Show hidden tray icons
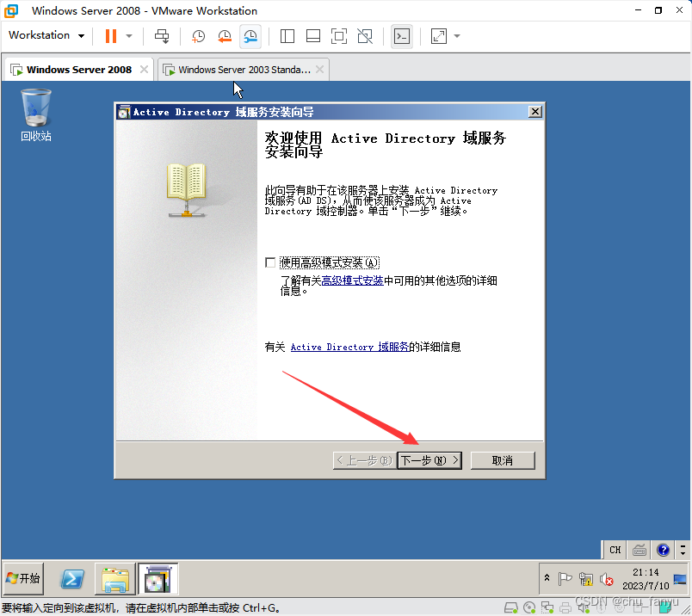692x616 pixels. (x=547, y=577)
